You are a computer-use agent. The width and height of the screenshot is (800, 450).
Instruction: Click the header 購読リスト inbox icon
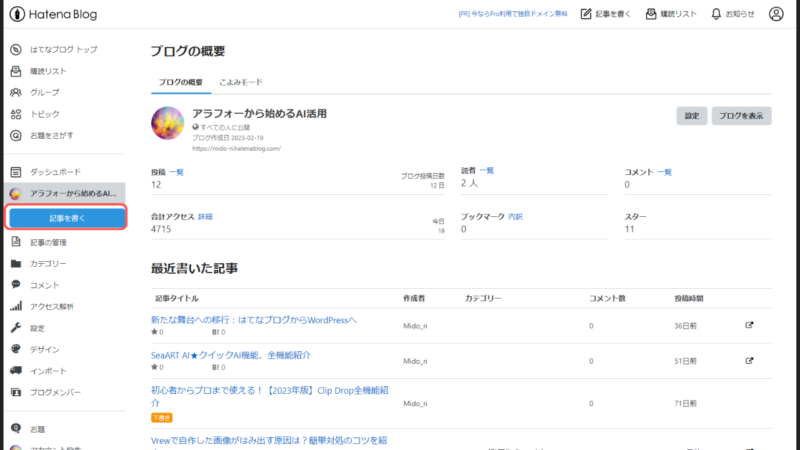point(651,14)
